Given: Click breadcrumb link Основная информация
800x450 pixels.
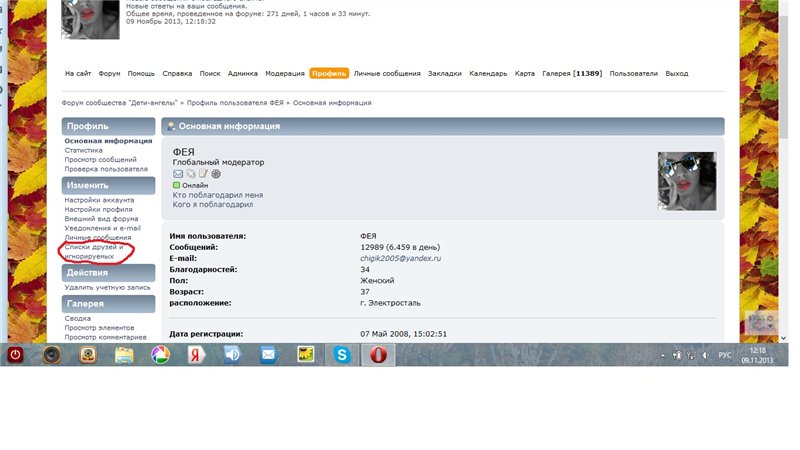Looking at the screenshot, I should tap(332, 103).
